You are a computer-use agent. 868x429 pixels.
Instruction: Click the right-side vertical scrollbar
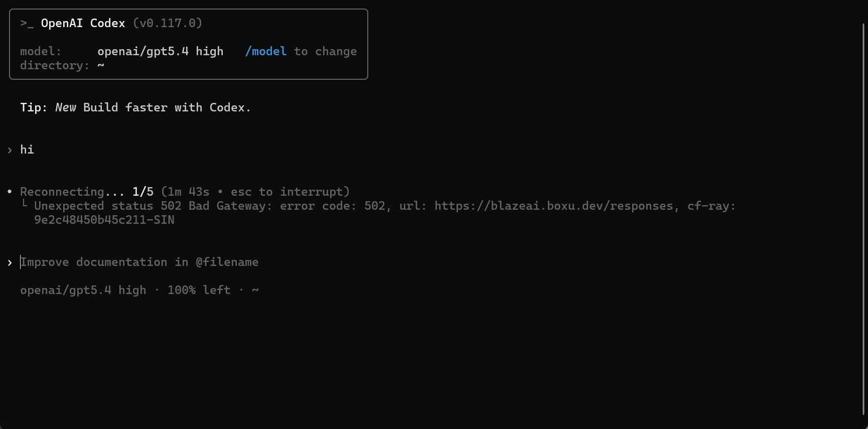click(x=864, y=218)
